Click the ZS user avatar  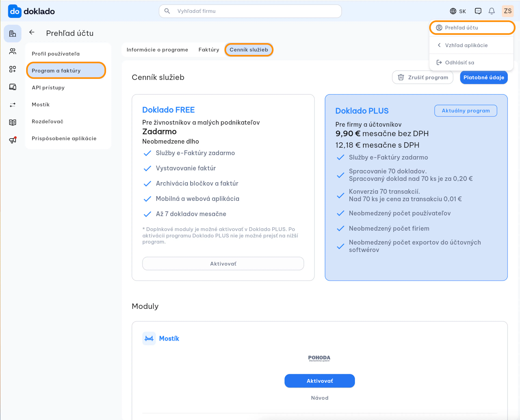508,11
